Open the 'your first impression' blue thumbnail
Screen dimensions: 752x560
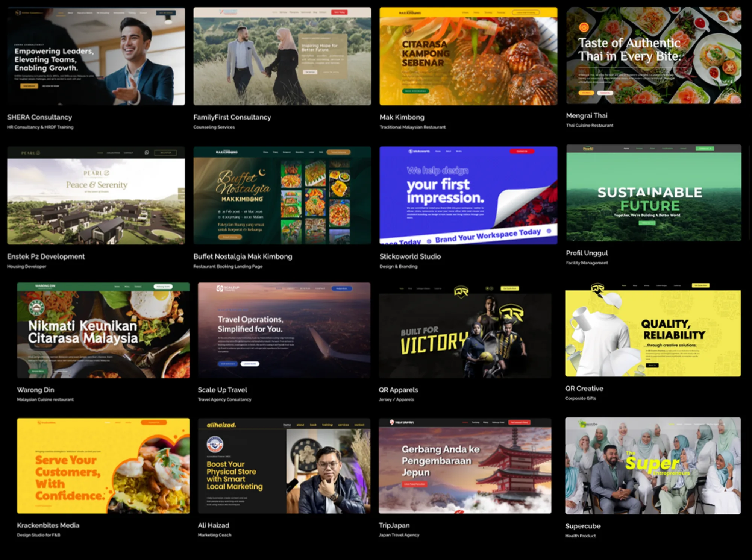pos(468,196)
